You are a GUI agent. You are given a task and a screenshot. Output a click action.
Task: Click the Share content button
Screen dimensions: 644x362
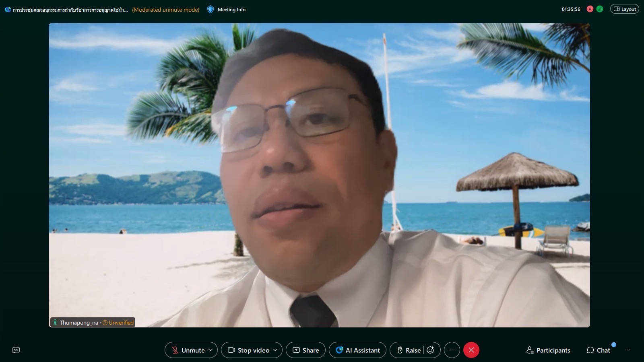coord(305,350)
